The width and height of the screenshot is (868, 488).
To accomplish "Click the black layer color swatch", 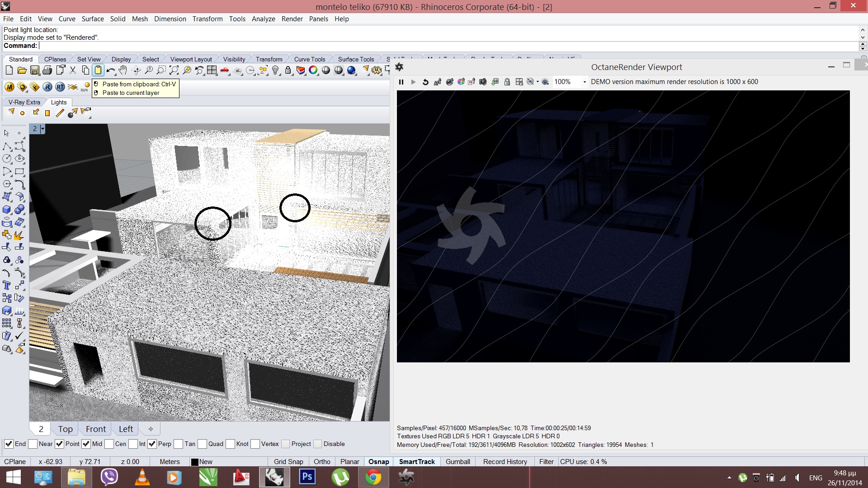I will click(195, 462).
